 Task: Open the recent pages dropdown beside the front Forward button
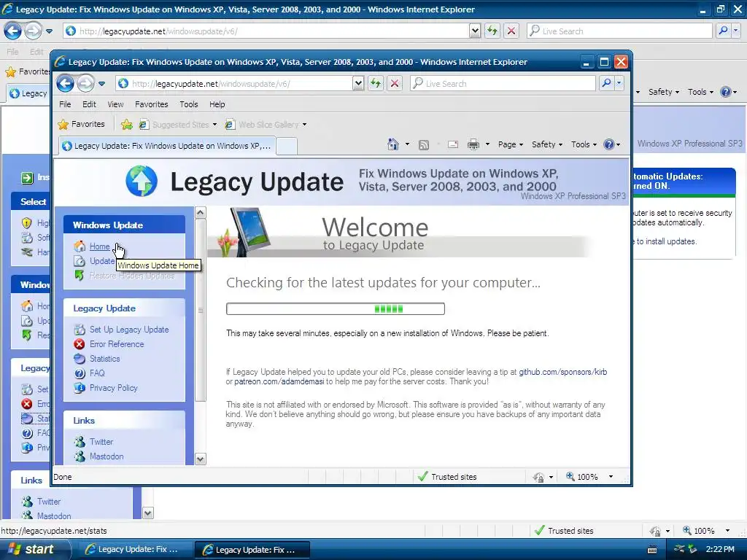[x=101, y=84]
